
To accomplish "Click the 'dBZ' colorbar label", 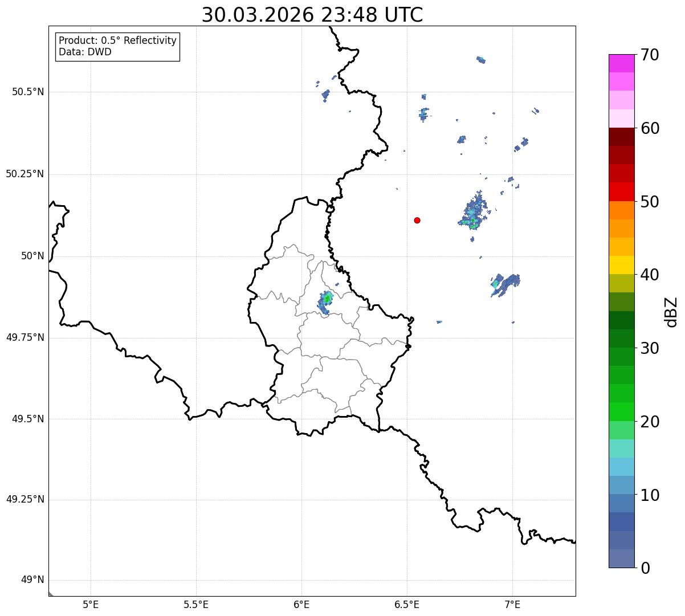I will pos(671,311).
